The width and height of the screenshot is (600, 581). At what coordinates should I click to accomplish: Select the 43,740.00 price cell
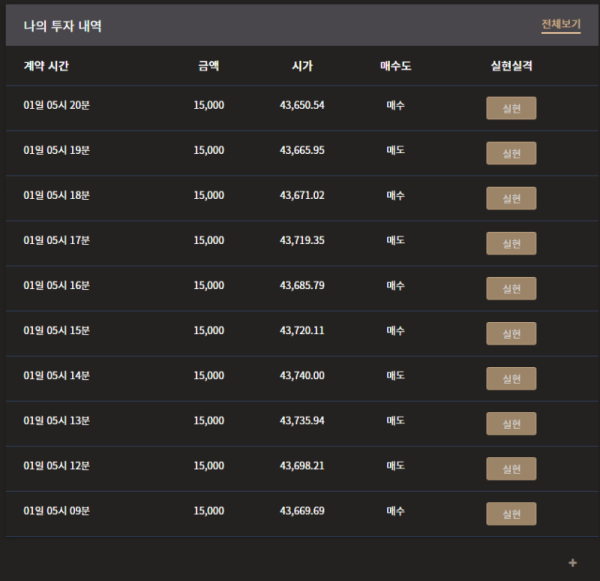[302, 375]
